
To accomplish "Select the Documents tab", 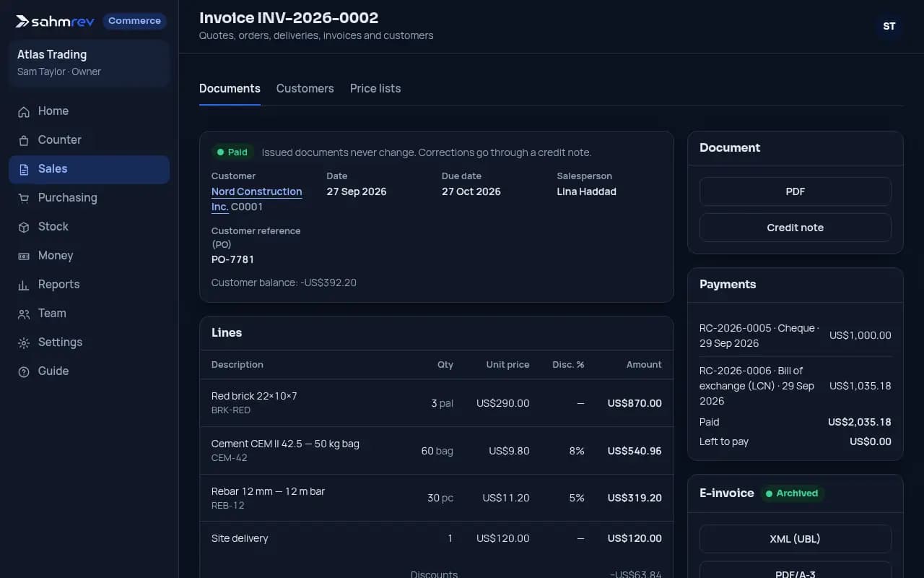I will click(230, 88).
